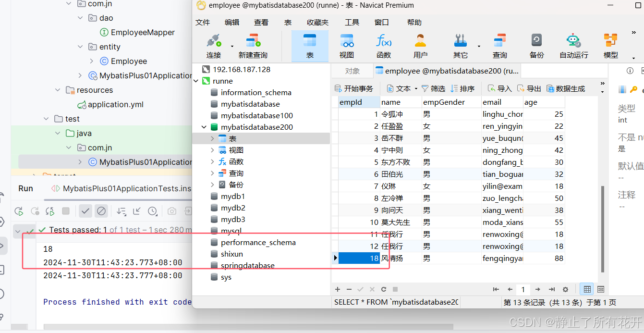This screenshot has height=333, width=644.
Task: Click 排序 sort button
Action: click(462, 88)
